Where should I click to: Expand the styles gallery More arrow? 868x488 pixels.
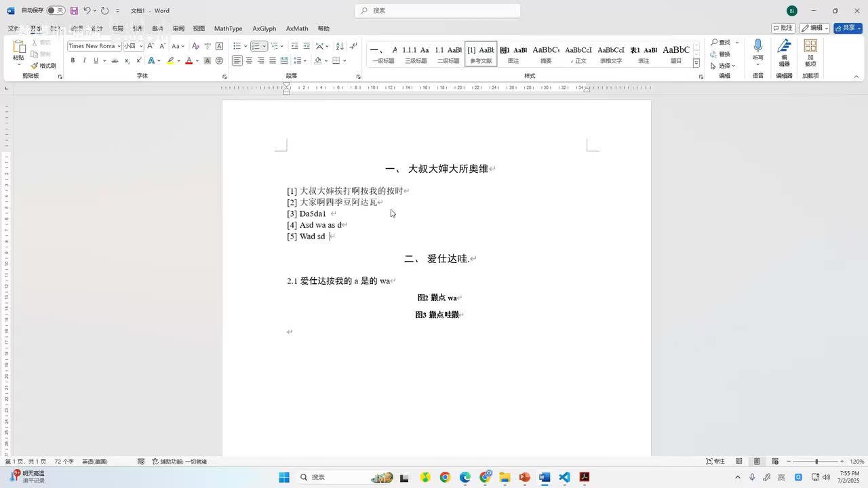click(696, 63)
